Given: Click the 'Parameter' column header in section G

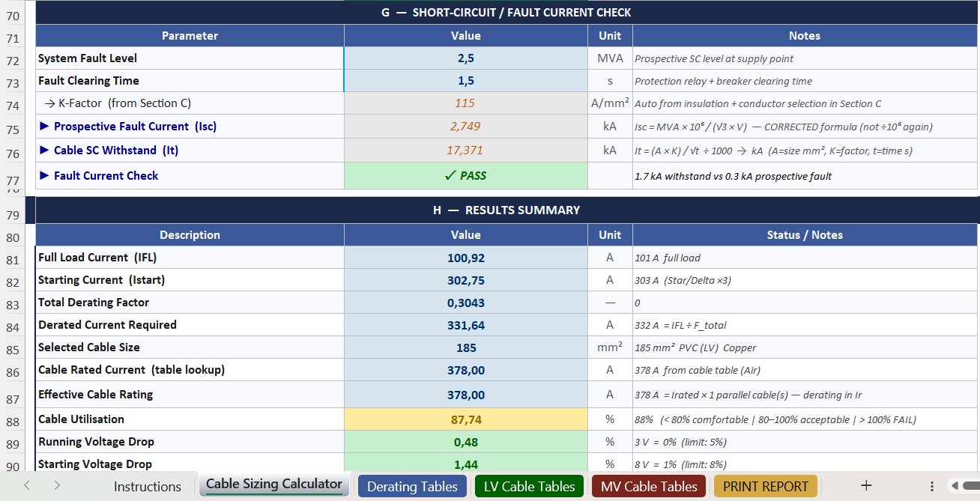Looking at the screenshot, I should (x=190, y=36).
